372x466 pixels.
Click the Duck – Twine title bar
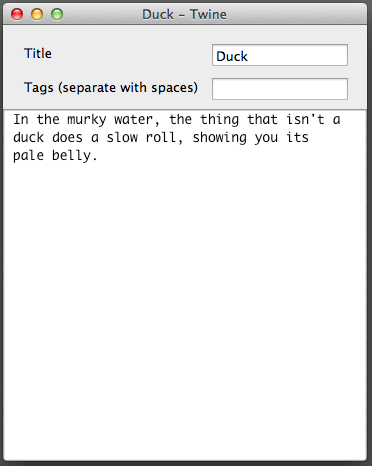(x=184, y=14)
